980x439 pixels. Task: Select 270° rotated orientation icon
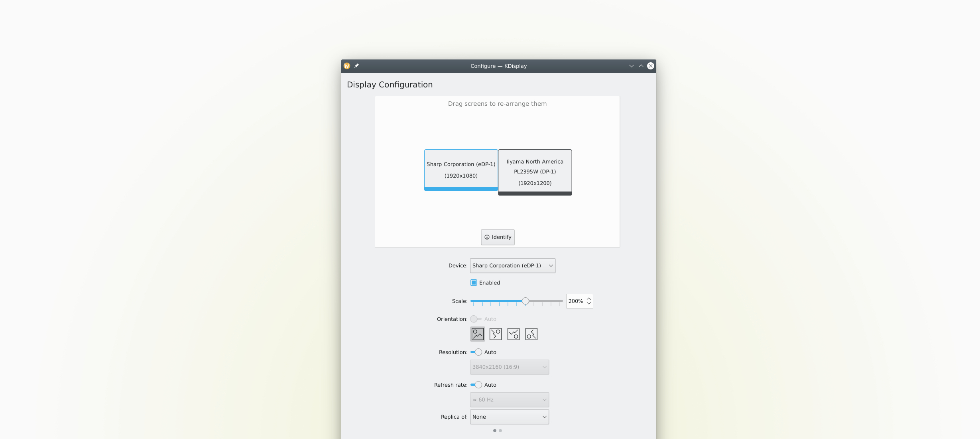pos(531,334)
